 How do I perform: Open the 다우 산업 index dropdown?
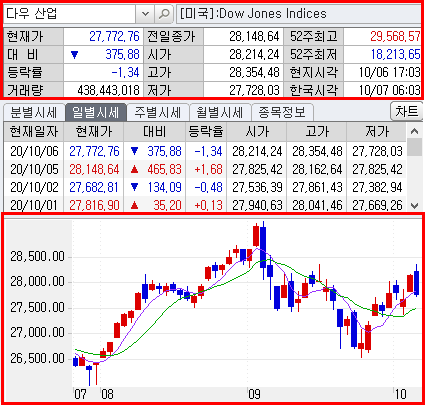[145, 14]
